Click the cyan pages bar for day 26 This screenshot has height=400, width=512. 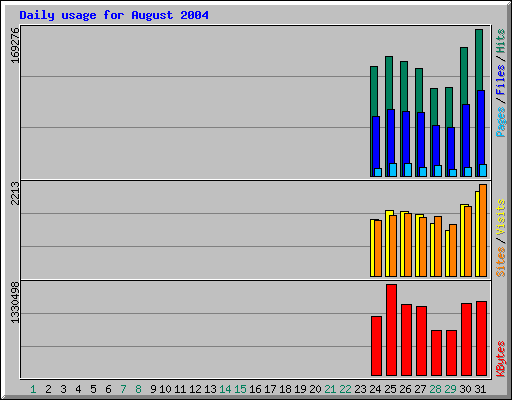pos(408,170)
